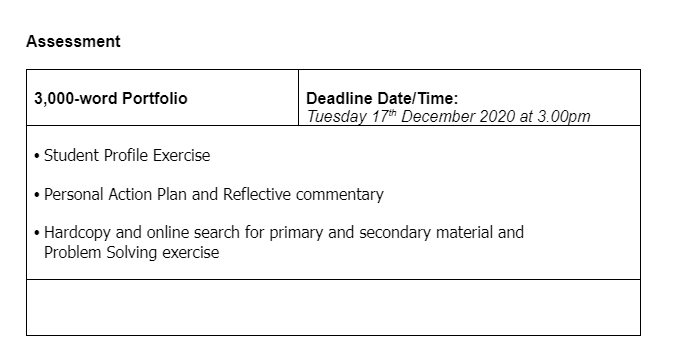Click the word Reflective in second bullet
The width and height of the screenshot is (679, 364).
click(257, 194)
